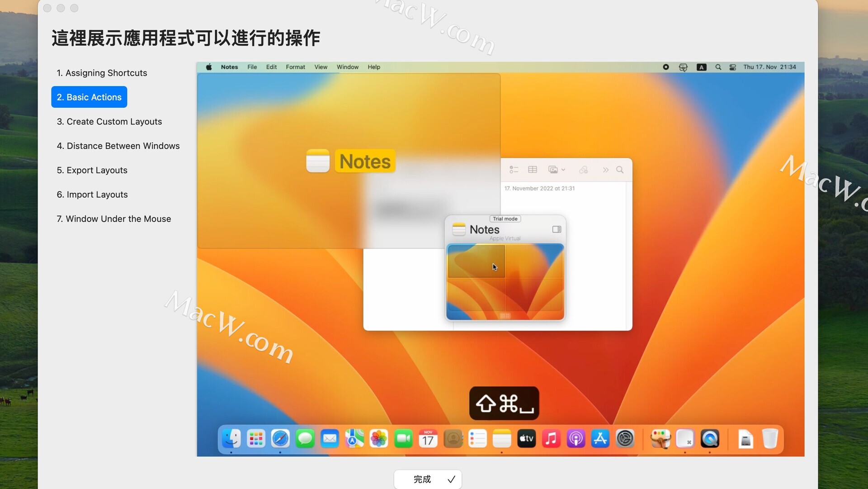Open the Help menu

pos(373,67)
